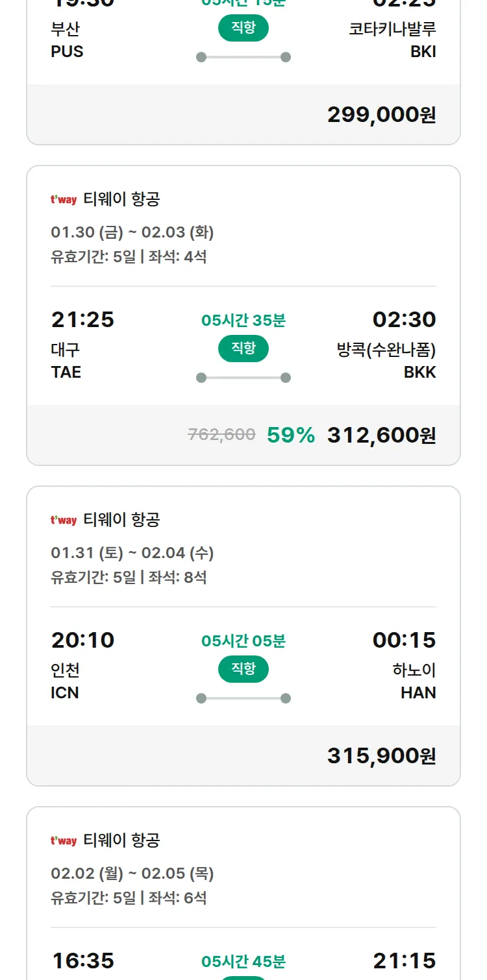Click the 59% discount label
Viewport: 487px width, 980px height.
[290, 435]
